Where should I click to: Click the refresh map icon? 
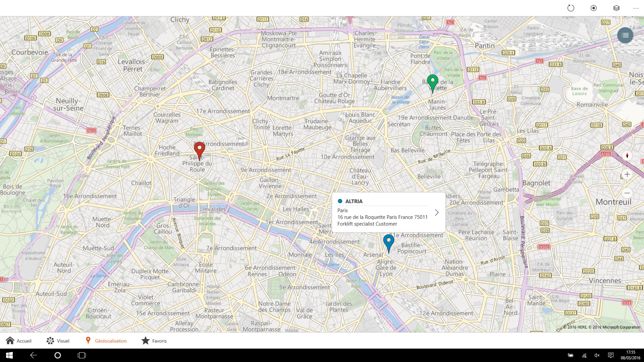tap(571, 8)
